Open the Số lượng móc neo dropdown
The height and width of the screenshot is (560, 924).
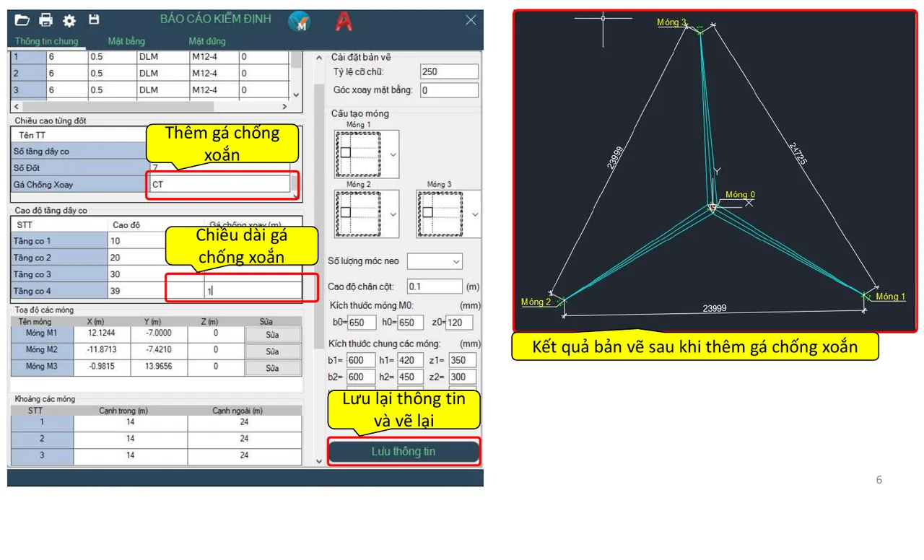pyautogui.click(x=435, y=261)
